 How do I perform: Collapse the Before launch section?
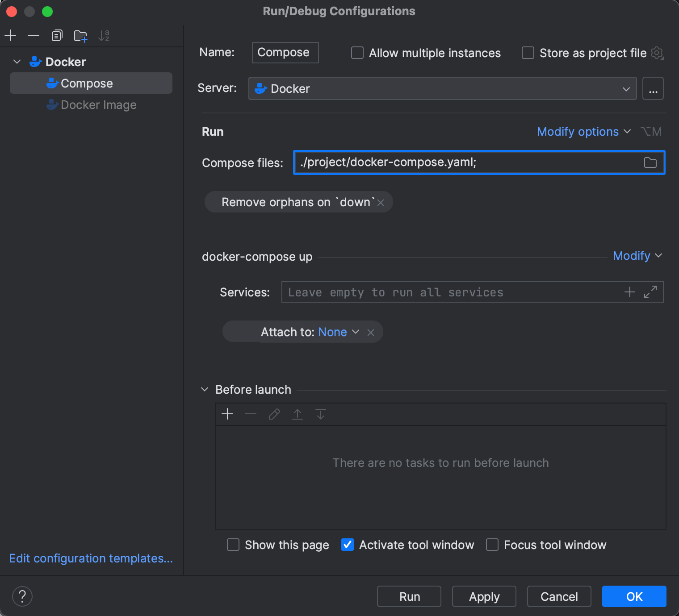[x=204, y=389]
